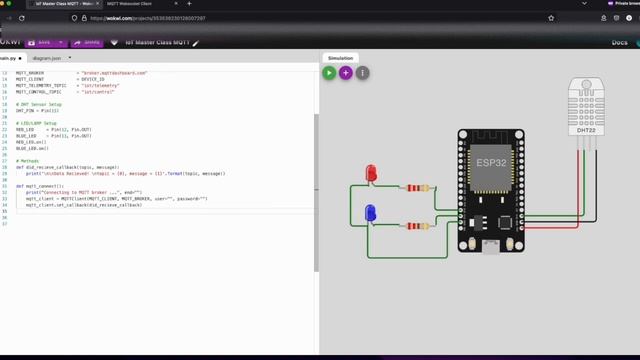
Task: Open a new browser tab with the plus icon
Action: (x=189, y=3)
